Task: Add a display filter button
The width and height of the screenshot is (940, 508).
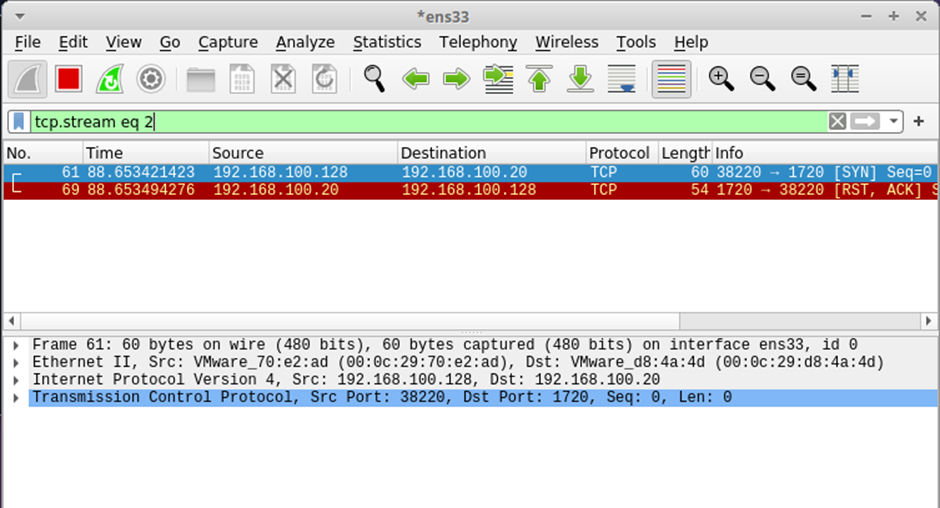Action: [918, 122]
